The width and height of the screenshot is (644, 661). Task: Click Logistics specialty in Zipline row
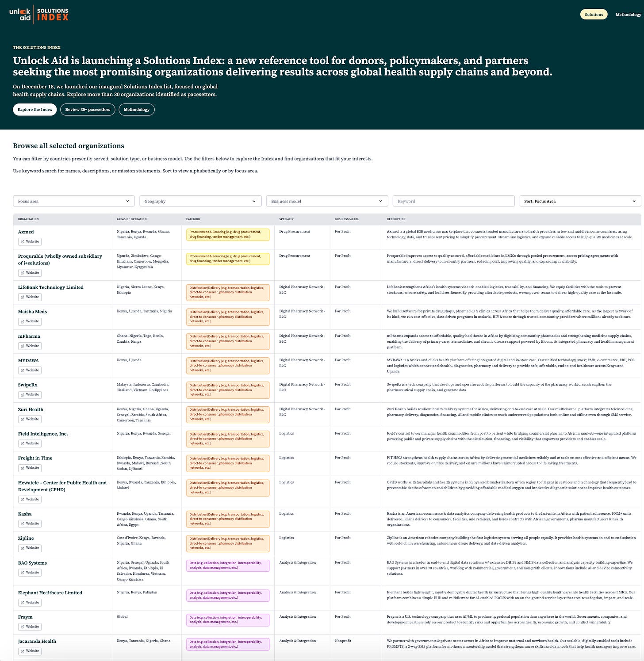[x=287, y=538]
